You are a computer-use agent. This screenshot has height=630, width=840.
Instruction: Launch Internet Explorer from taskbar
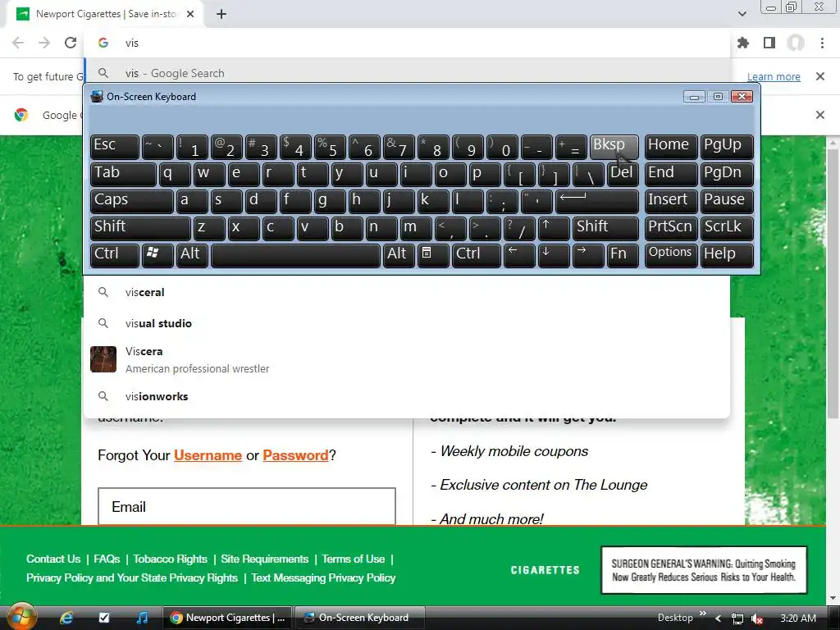pyautogui.click(x=66, y=618)
